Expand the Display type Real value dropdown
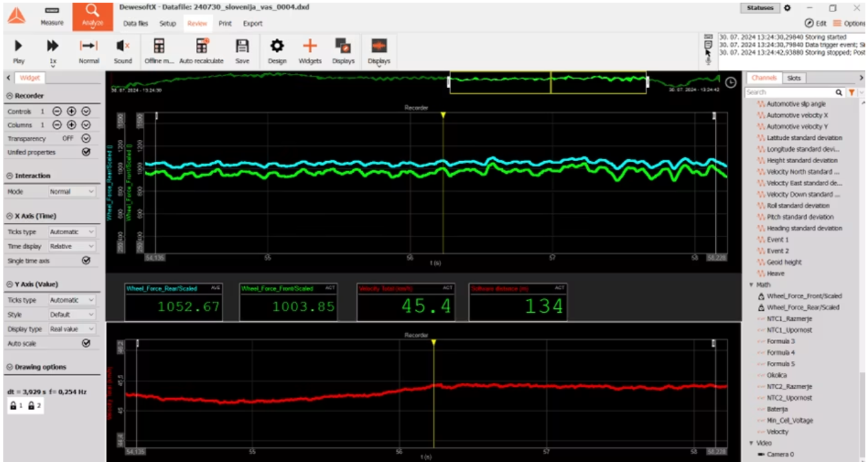This screenshot has height=464, width=868. [x=72, y=329]
